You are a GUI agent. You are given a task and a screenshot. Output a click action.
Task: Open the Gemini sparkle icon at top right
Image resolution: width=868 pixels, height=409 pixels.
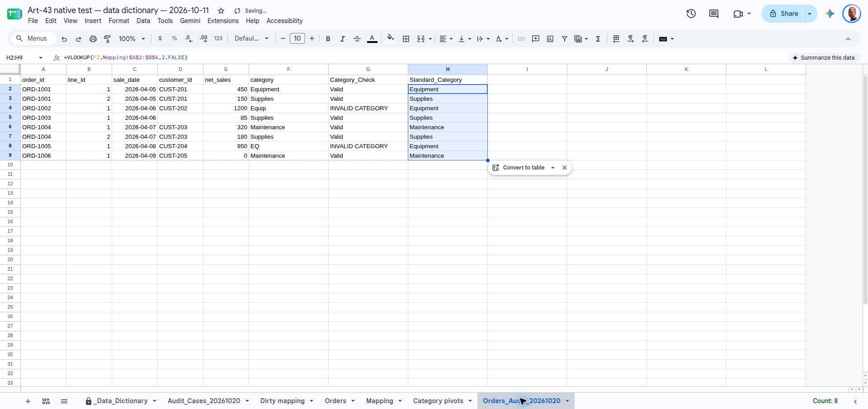(830, 14)
